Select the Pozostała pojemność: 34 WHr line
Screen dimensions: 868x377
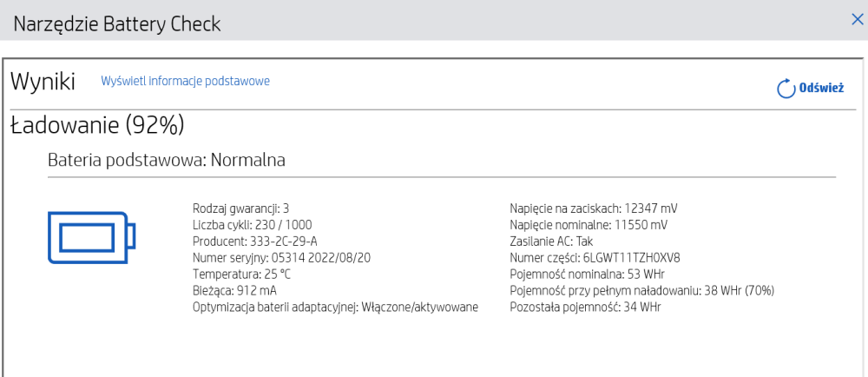(x=585, y=308)
